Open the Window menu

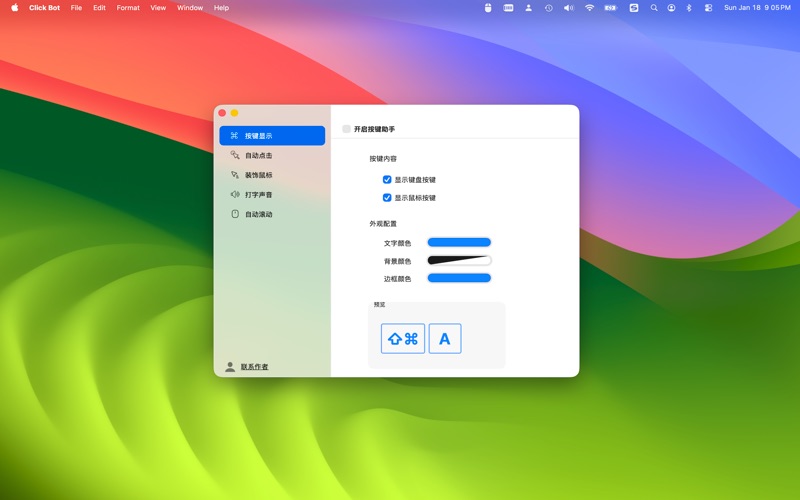point(189,8)
